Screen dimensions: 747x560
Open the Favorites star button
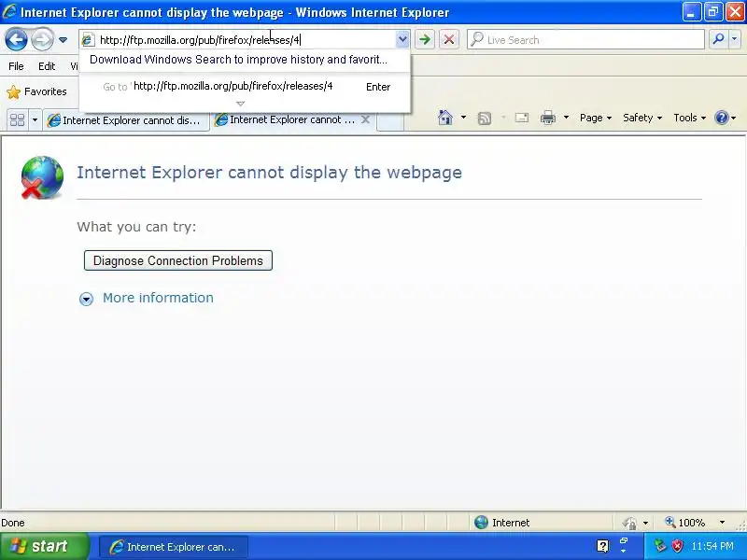tap(36, 91)
